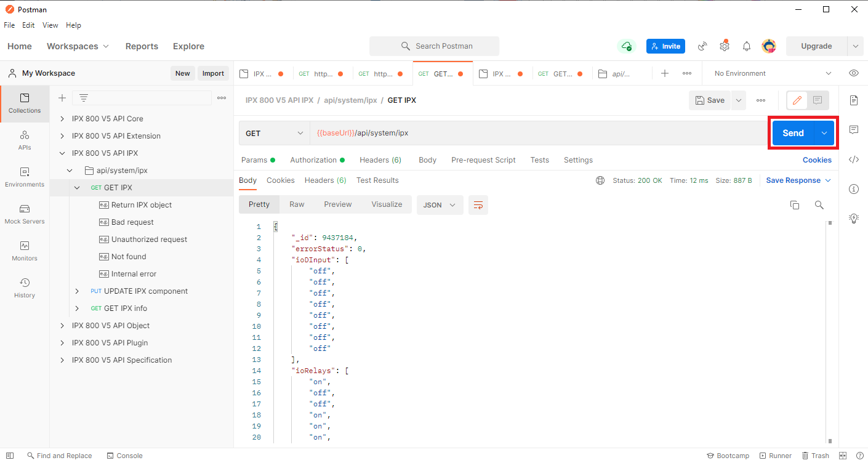The width and height of the screenshot is (868, 463).
Task: Open the Mock Servers sidebar panel
Action: (25, 214)
